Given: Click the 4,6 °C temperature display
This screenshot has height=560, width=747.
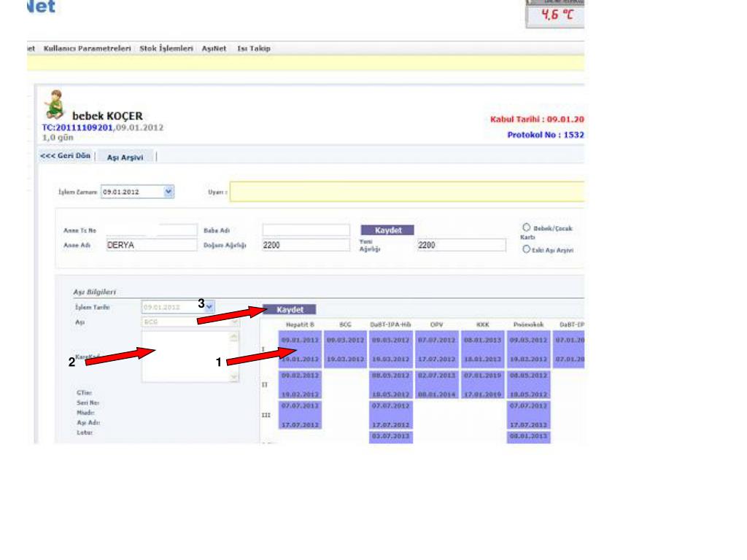Looking at the screenshot, I should [555, 15].
